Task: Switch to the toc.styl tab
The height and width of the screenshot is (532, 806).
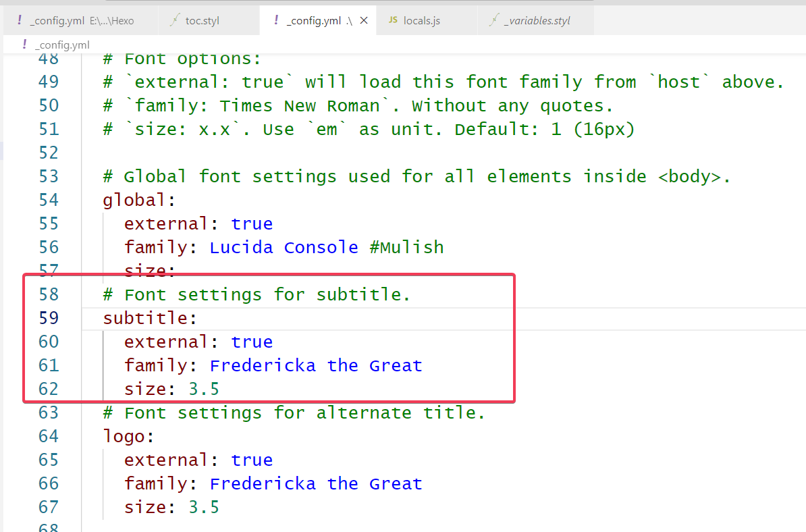Action: point(202,21)
